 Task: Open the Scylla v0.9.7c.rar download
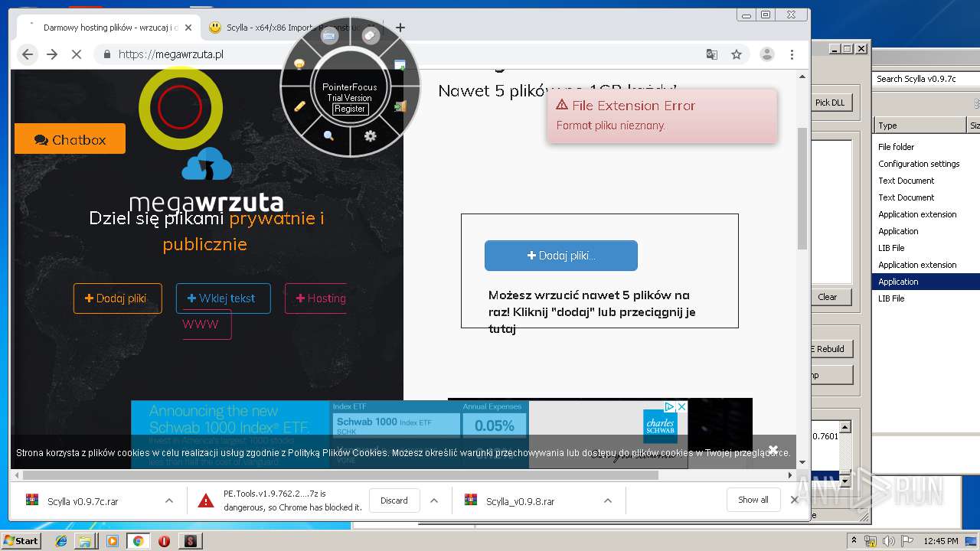point(83,501)
